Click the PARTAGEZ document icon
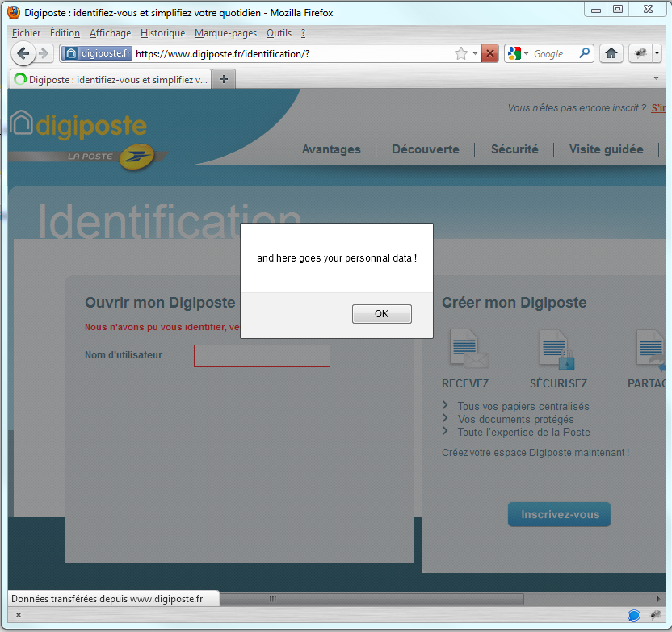The image size is (672, 632). (651, 349)
